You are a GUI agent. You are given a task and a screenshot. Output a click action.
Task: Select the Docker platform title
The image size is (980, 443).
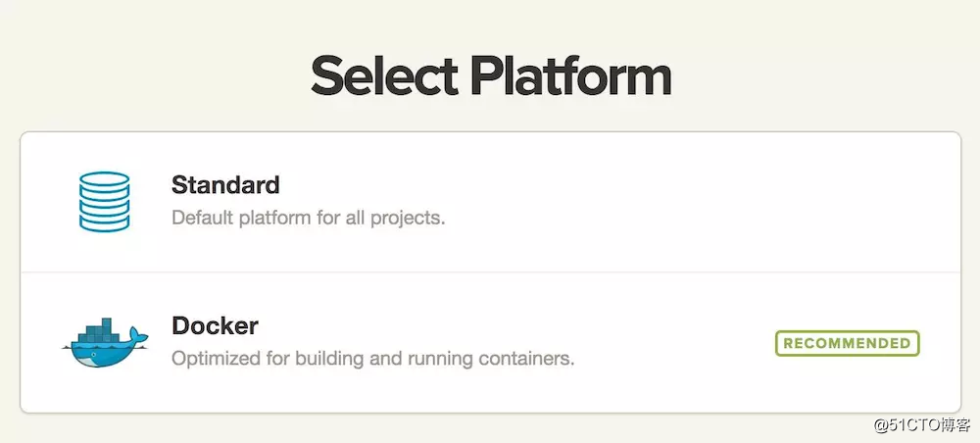click(x=215, y=325)
